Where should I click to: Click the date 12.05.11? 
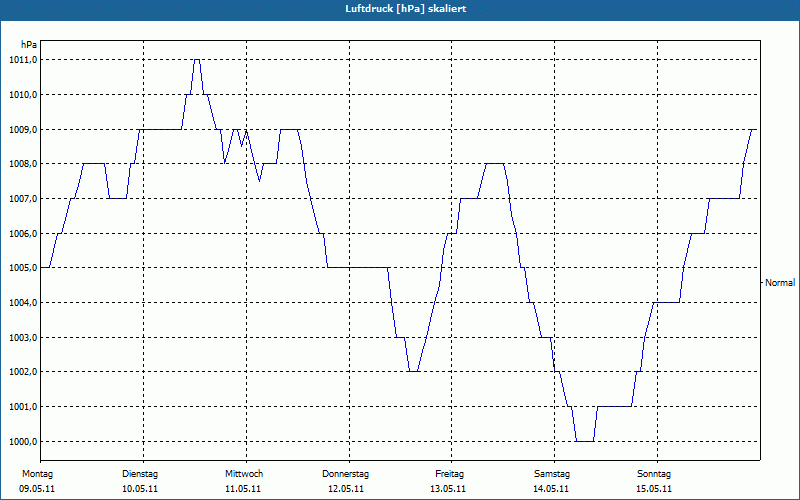tap(346, 489)
